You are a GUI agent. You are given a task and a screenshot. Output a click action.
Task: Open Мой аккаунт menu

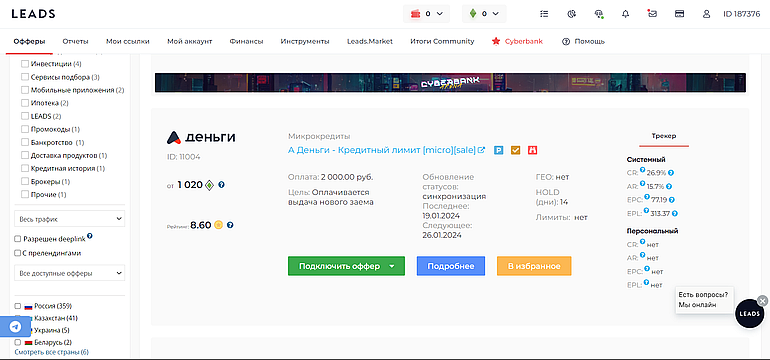pos(190,41)
